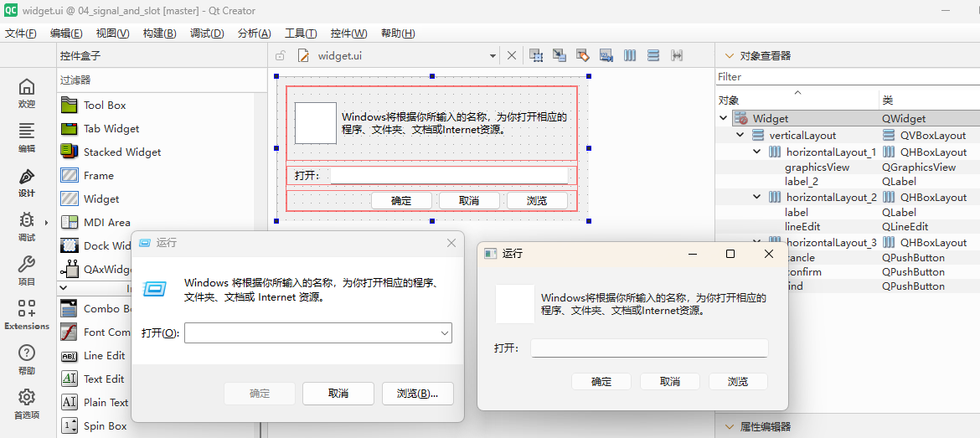Open the widget.ui document dropdown arrow
Image resolution: width=980 pixels, height=438 pixels.
point(493,55)
